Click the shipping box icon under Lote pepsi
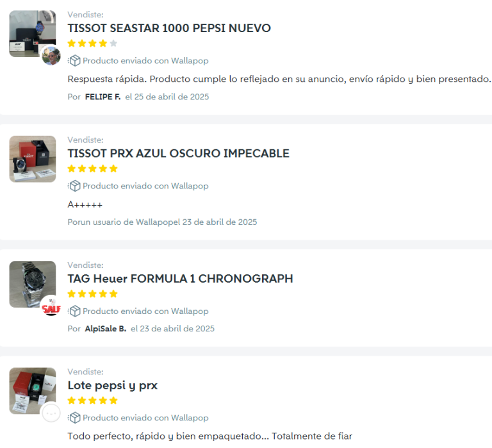Screen dimensions: 492x448 point(74,418)
